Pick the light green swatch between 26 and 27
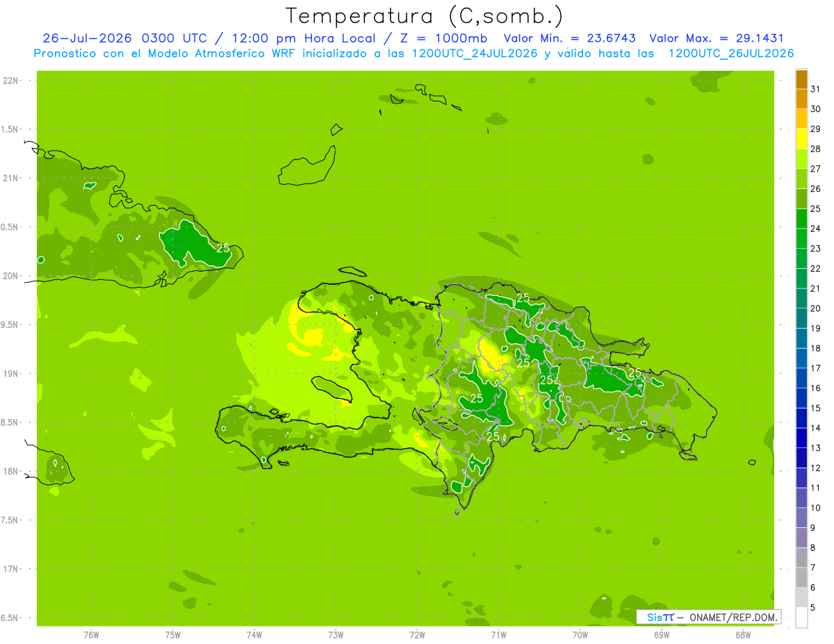This screenshot has height=644, width=834. (x=801, y=179)
